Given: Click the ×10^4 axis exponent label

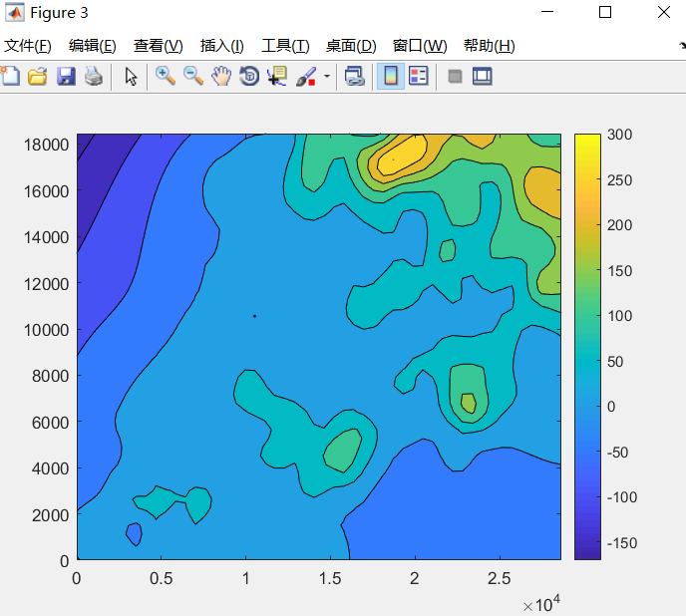Looking at the screenshot, I should [541, 604].
